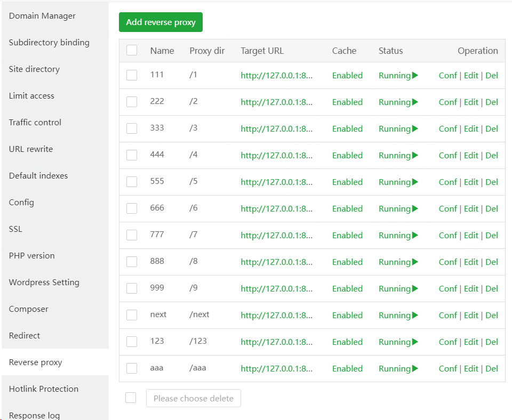Toggle Running status icon for proxy 333
This screenshot has width=512, height=420.
(415, 129)
